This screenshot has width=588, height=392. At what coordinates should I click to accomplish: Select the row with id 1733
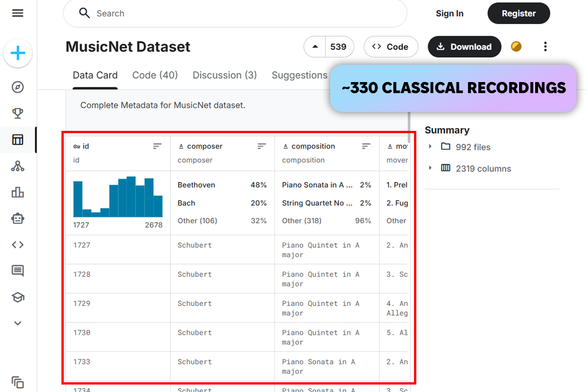(x=238, y=367)
